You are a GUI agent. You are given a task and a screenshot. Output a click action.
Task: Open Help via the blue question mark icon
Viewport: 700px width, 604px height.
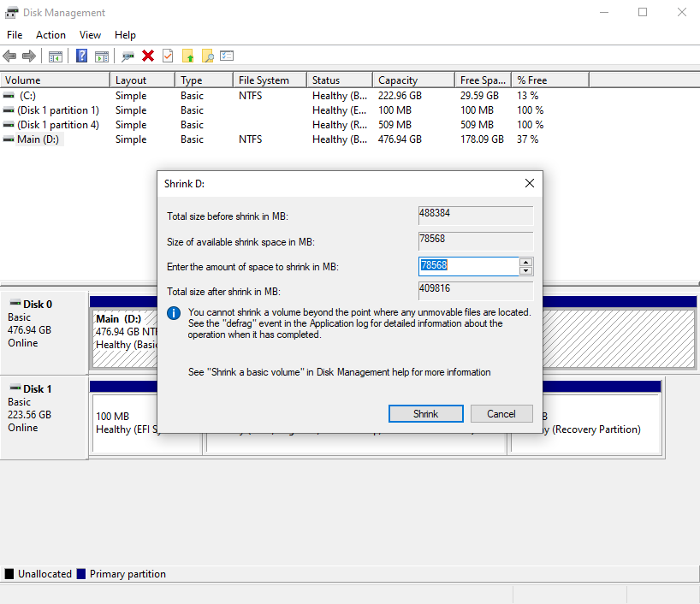[82, 56]
